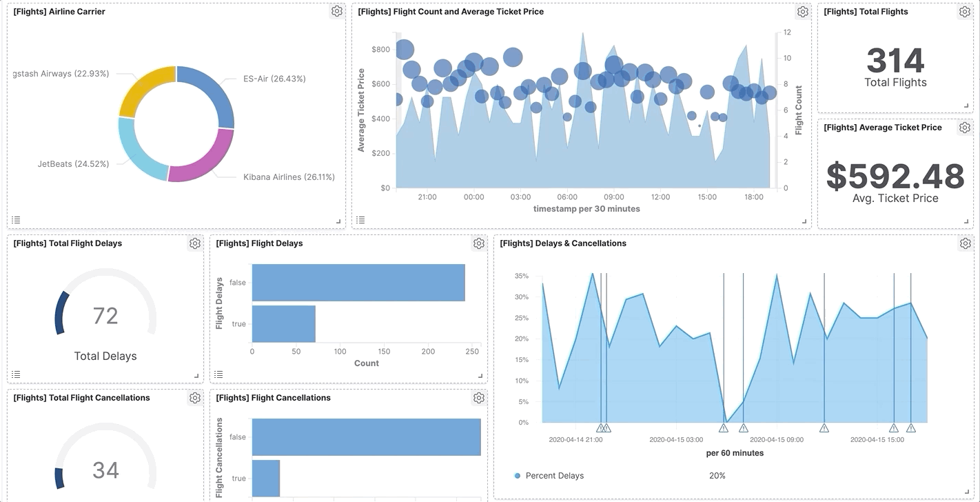Select the ES-Air blue donut segment
980x502 pixels.
(212, 92)
